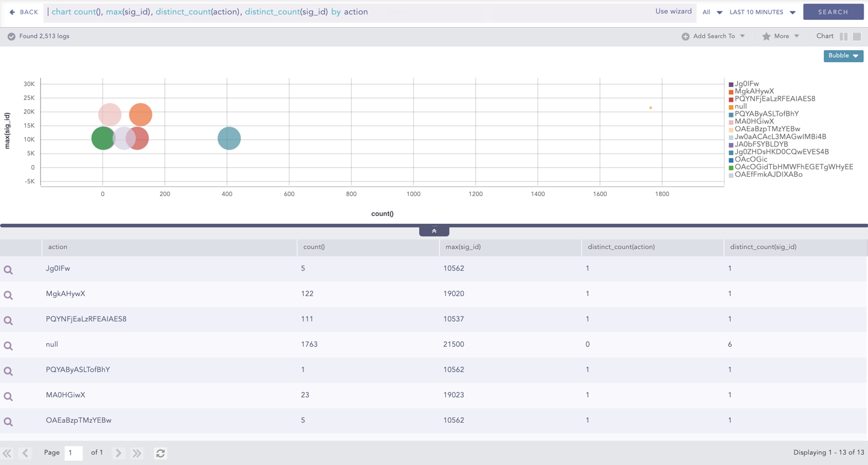This screenshot has height=465, width=868.
Task: Click the page number input field
Action: (73, 453)
